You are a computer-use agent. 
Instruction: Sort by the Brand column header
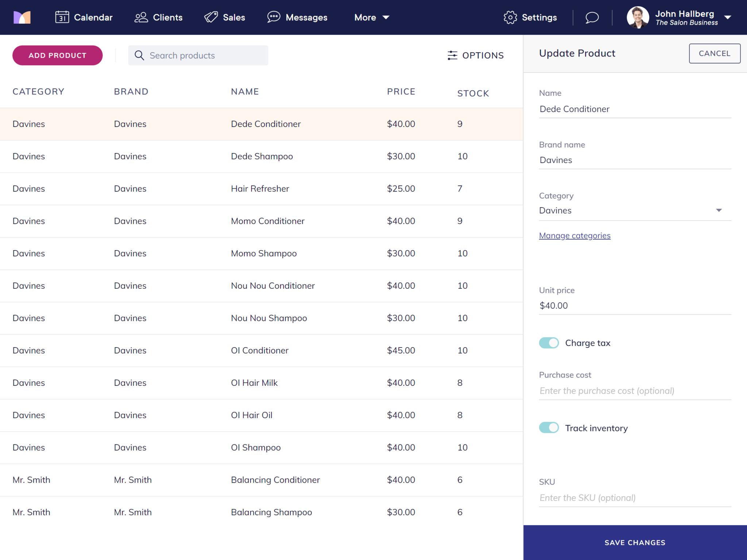[131, 92]
